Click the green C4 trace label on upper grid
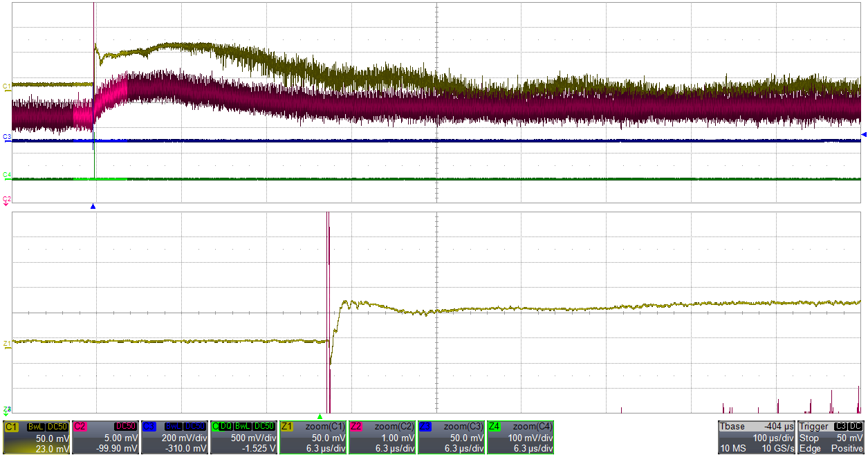868x455 pixels. click(7, 176)
